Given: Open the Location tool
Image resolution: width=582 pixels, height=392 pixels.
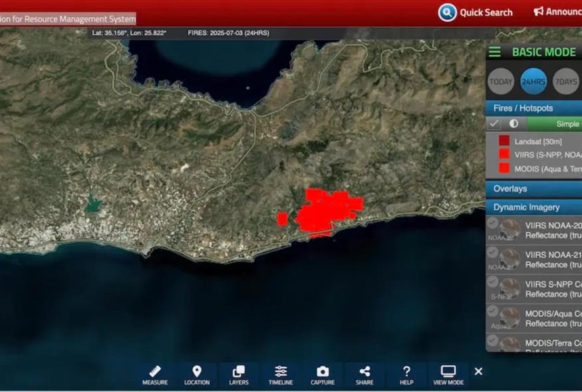Looking at the screenshot, I should coord(196,375).
